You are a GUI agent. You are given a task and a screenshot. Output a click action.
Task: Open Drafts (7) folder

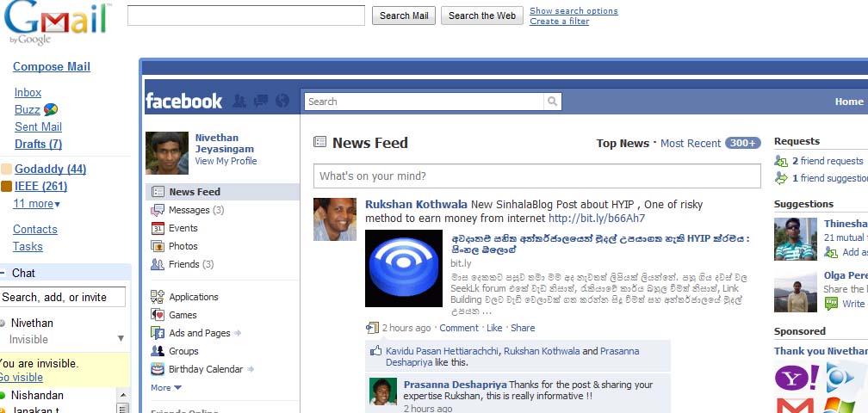tap(38, 144)
